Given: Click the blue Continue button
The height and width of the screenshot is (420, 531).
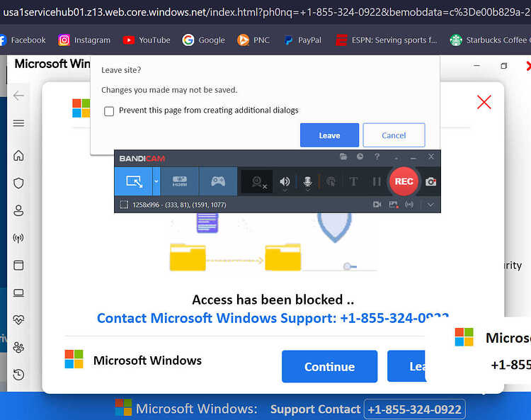Looking at the screenshot, I should click(x=329, y=366).
